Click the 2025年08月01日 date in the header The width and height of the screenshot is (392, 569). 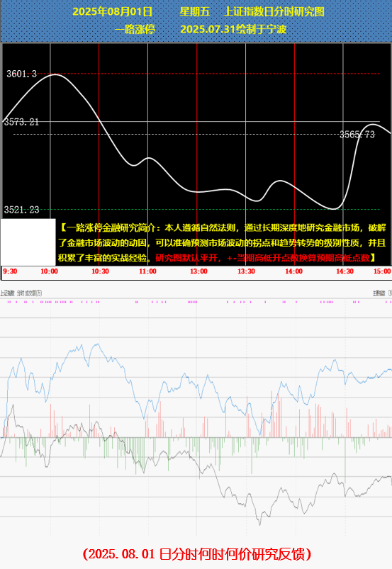pos(112,11)
